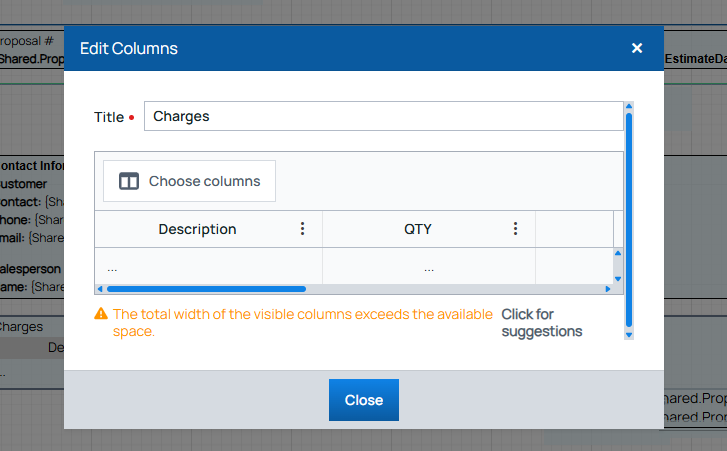Click into the Title input field

[383, 116]
